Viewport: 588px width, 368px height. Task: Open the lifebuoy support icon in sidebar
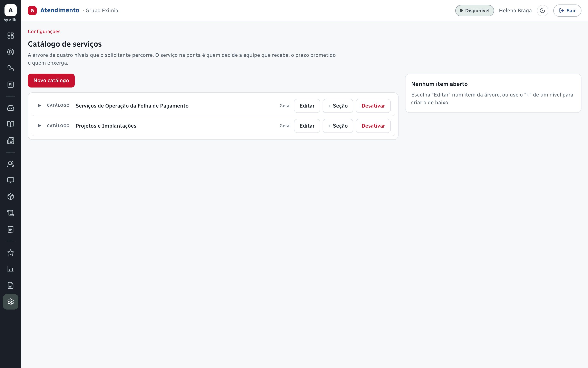coord(10,52)
